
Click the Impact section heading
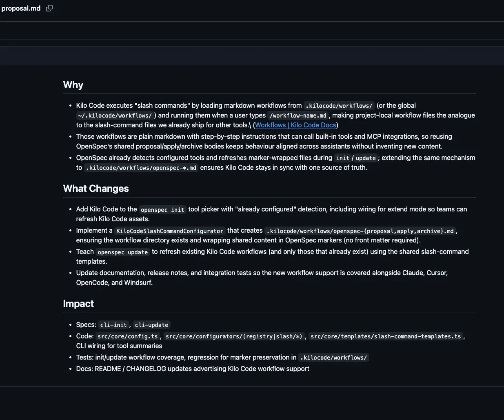(78, 304)
